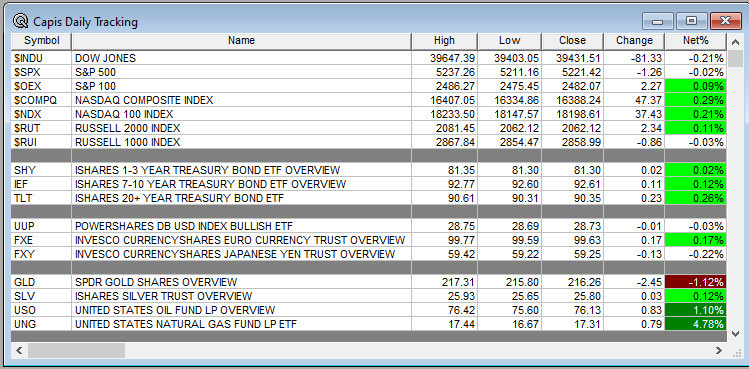The height and width of the screenshot is (369, 749).
Task: Sort by the Low column header
Action: (509, 41)
